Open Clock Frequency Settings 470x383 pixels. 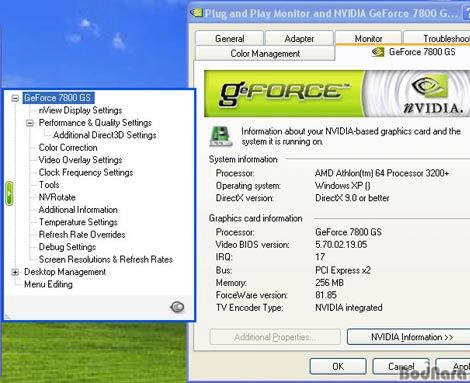(x=86, y=172)
